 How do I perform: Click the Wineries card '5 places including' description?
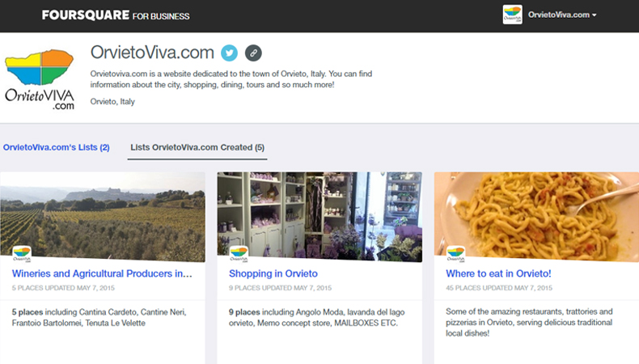(99, 318)
